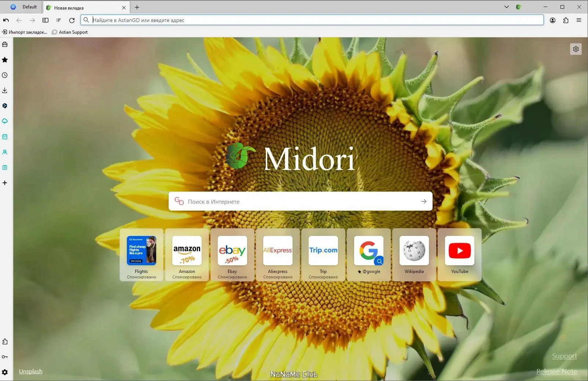The height and width of the screenshot is (381, 588).
Task: Open the Release Note link
Action: click(556, 371)
